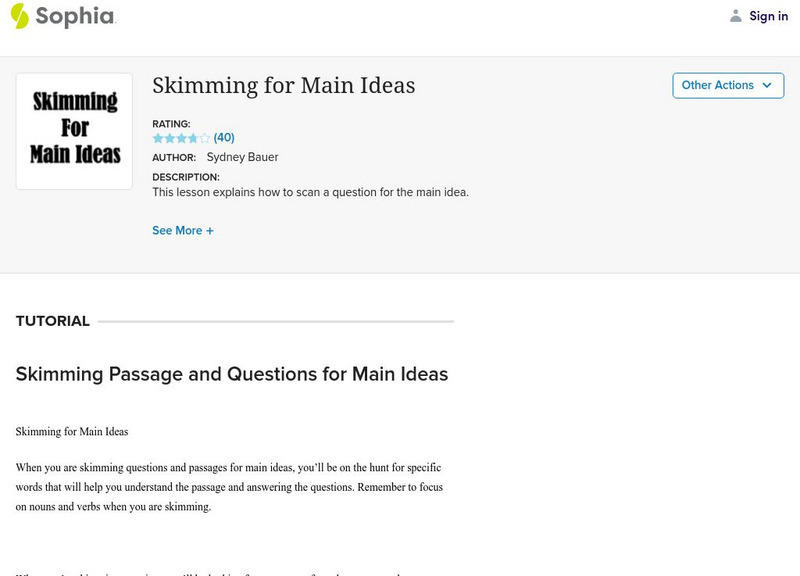This screenshot has width=800, height=576.
Task: Click the second star in the rating
Action: [x=170, y=138]
